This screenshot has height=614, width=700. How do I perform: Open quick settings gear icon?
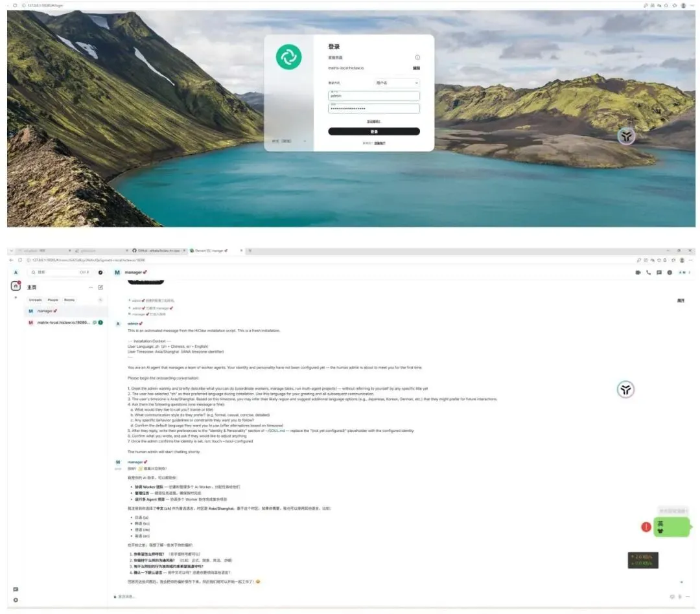16,600
